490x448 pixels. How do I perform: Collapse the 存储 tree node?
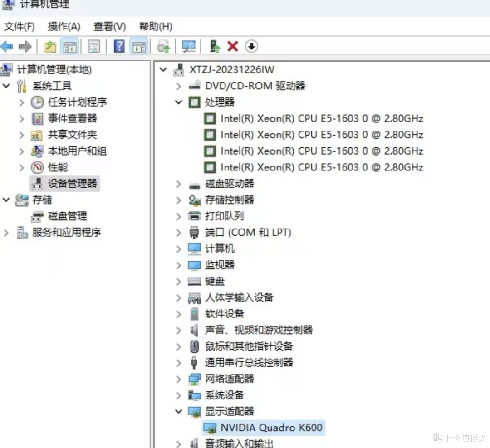point(6,200)
